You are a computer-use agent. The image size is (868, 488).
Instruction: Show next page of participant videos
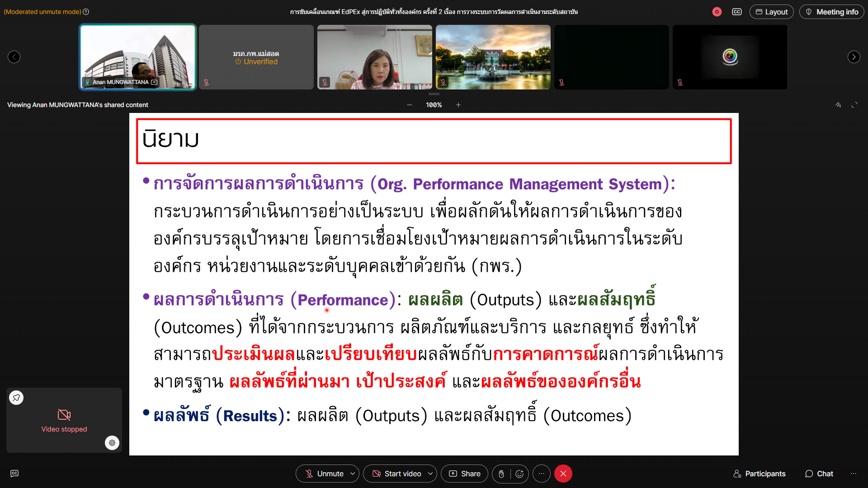click(x=854, y=56)
